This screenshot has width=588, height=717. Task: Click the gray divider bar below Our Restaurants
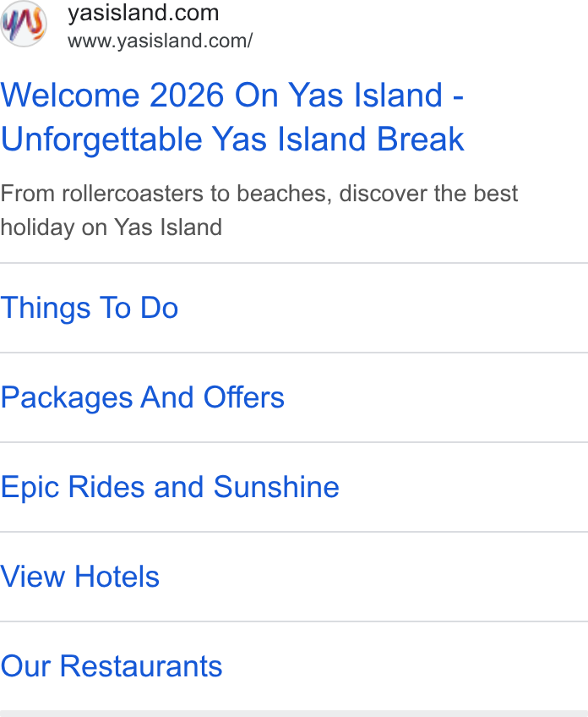(x=294, y=714)
